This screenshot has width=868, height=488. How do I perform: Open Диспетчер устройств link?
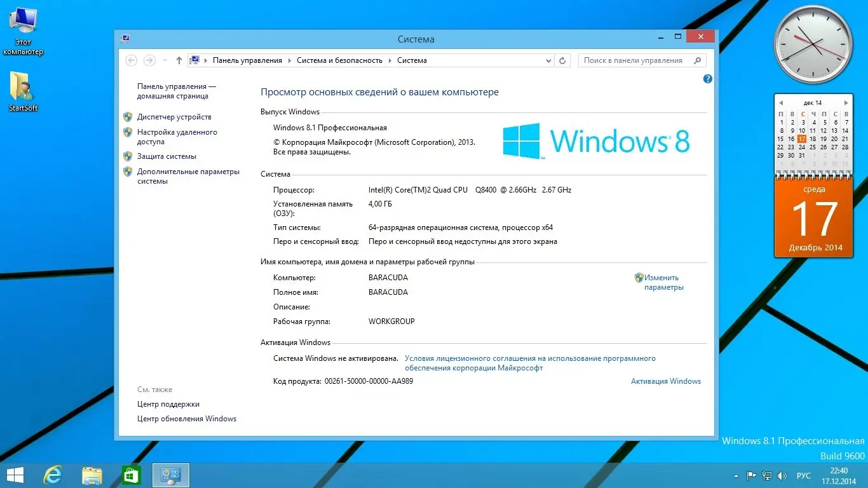[174, 117]
